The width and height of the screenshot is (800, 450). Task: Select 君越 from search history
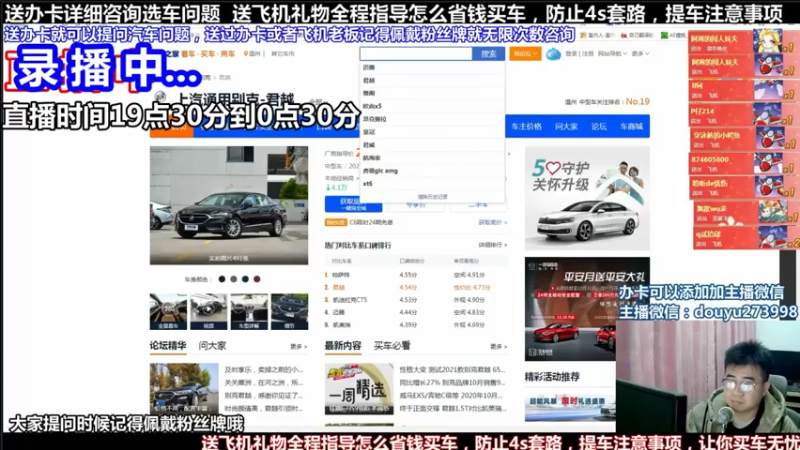[368, 80]
